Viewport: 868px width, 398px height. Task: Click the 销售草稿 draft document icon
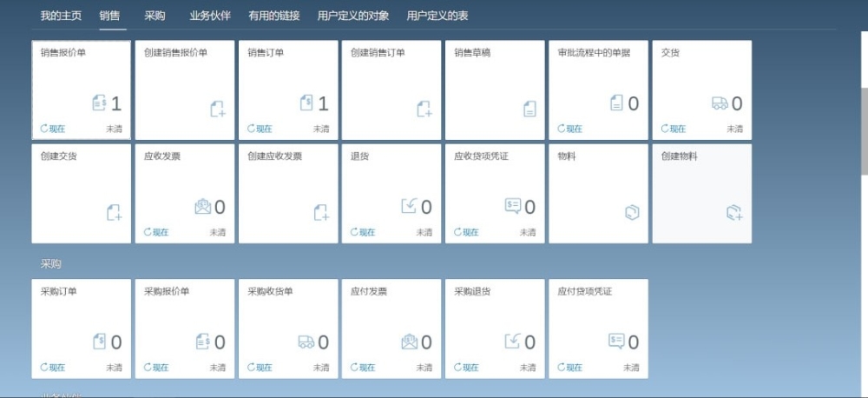(529, 109)
